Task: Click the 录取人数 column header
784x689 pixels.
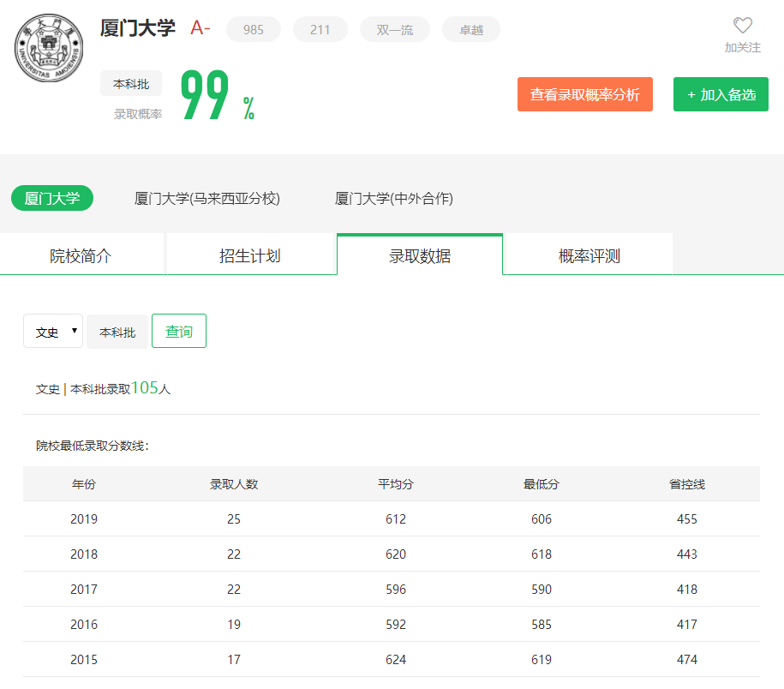Action: tap(234, 484)
